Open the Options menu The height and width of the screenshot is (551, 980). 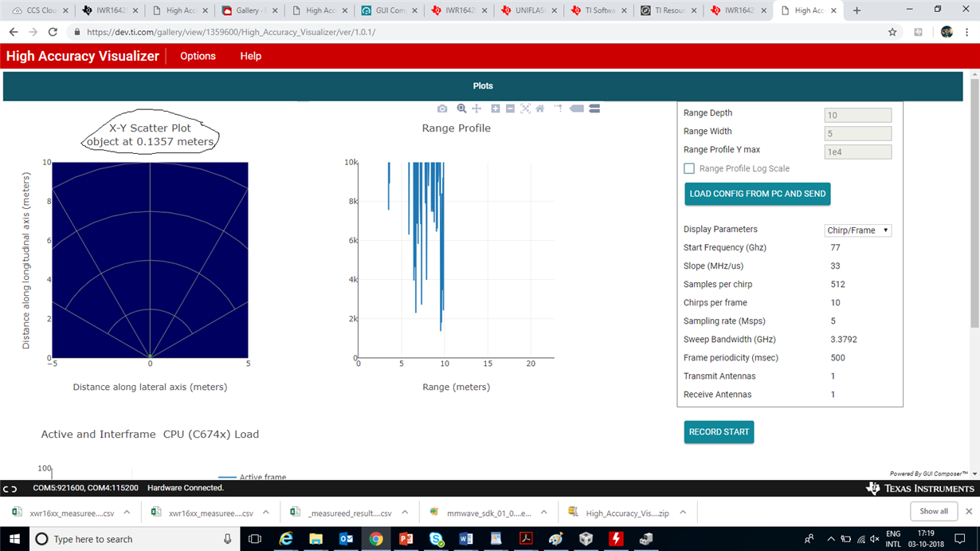(x=198, y=56)
